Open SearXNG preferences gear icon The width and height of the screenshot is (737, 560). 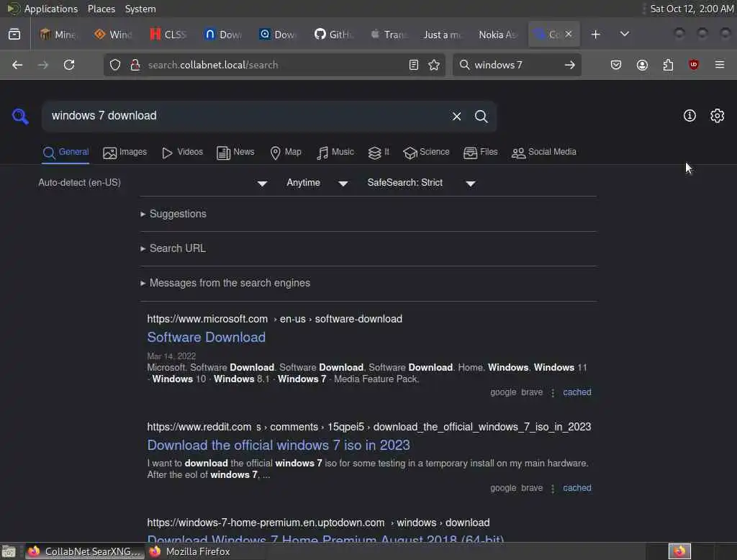tap(718, 116)
